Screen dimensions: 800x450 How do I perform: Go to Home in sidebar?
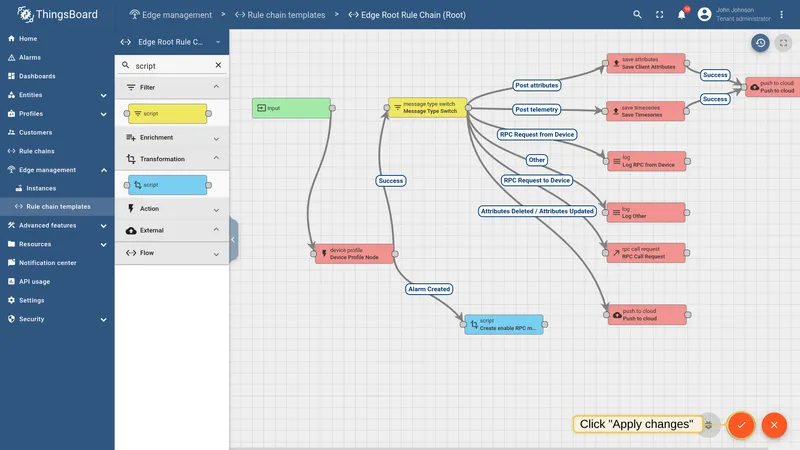(57, 39)
